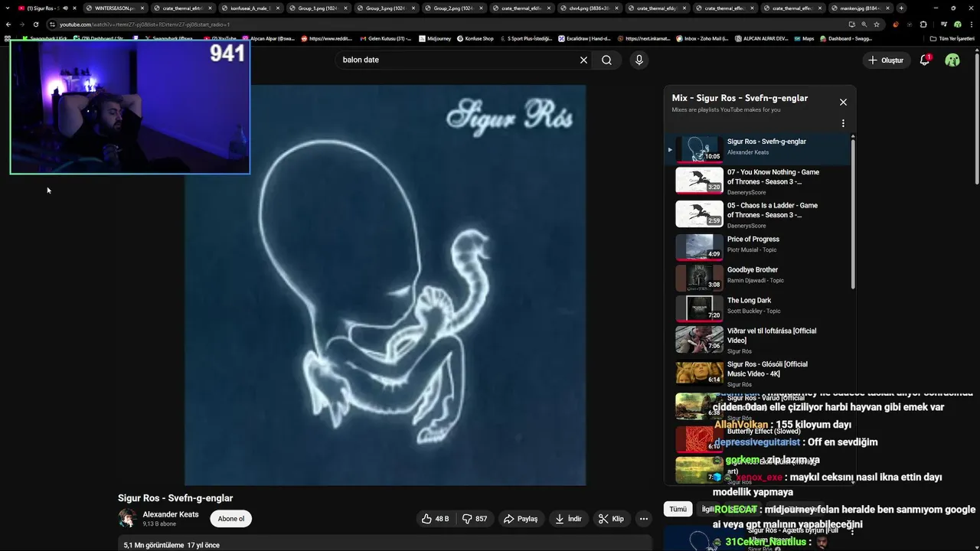
Task: Open browser zoom magnifier in address bar
Action: pyautogui.click(x=864, y=24)
